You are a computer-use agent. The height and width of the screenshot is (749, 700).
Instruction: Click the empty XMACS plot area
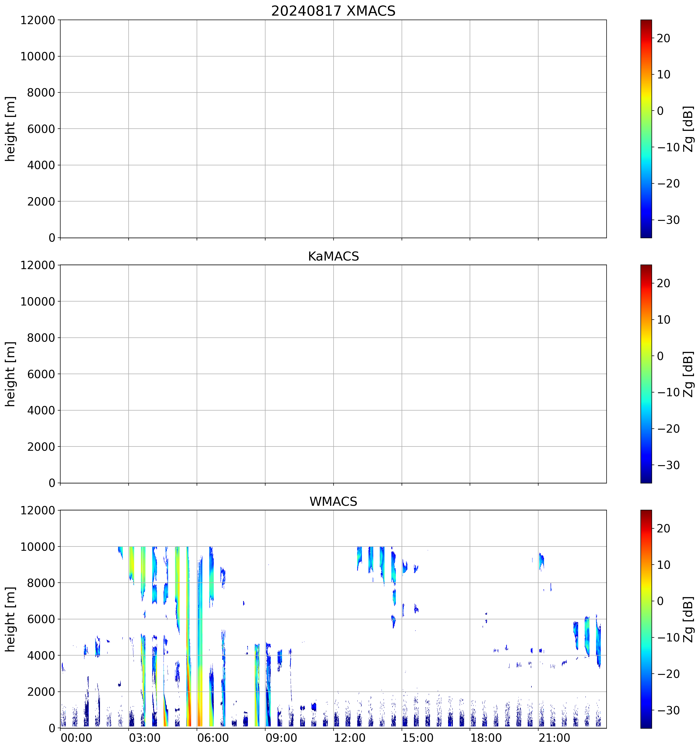tap(333, 128)
